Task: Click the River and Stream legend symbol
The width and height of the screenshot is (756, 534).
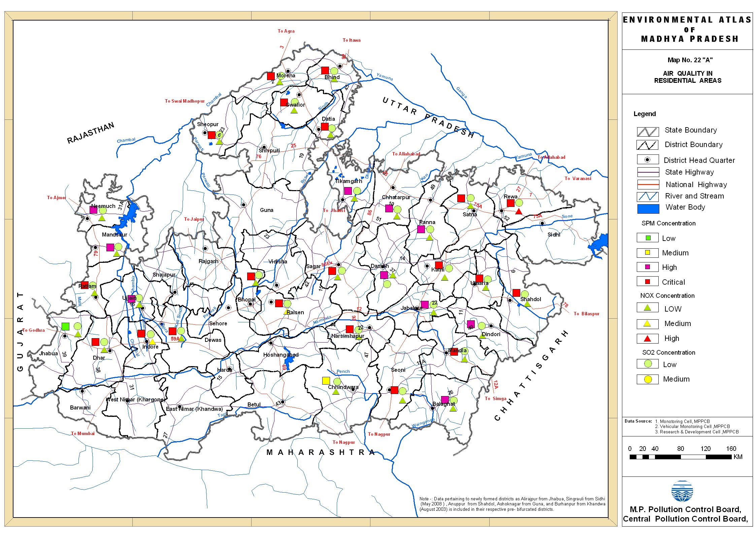Action: pyautogui.click(x=648, y=197)
